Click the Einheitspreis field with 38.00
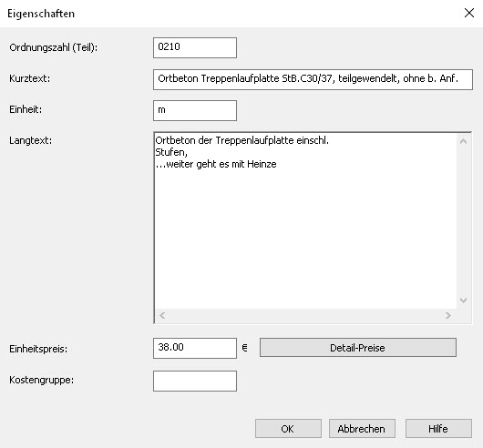Image resolution: width=483 pixels, height=448 pixels. tap(195, 348)
